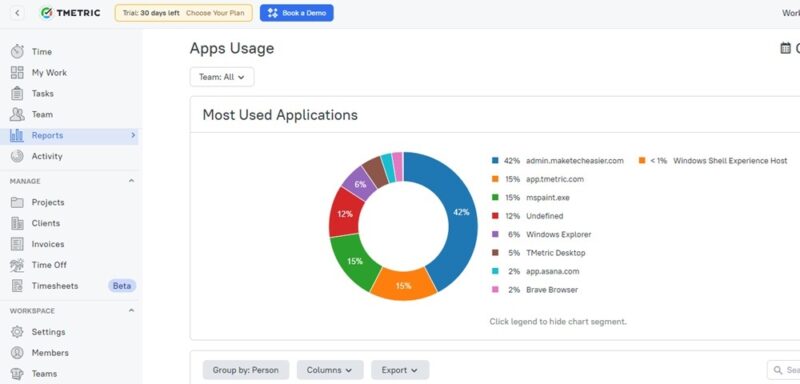Hide the Undefined legend entry
The height and width of the screenshot is (384, 800).
pyautogui.click(x=528, y=216)
